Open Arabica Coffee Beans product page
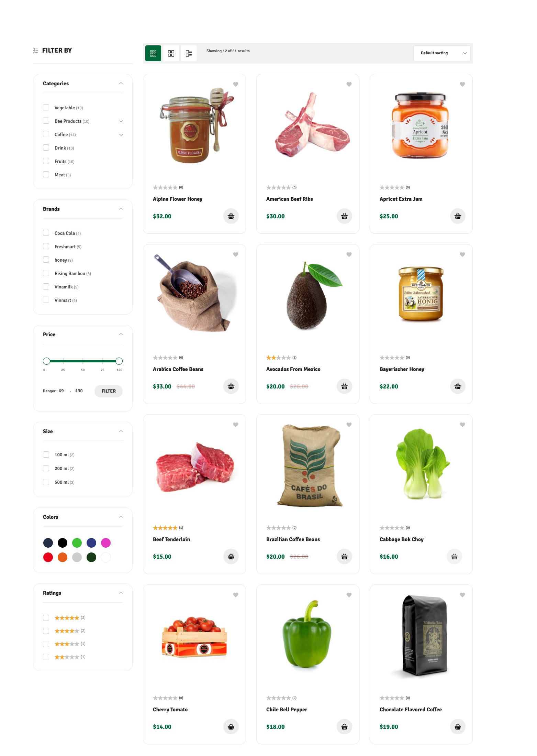Viewport: 537px width, 756px height. click(178, 369)
